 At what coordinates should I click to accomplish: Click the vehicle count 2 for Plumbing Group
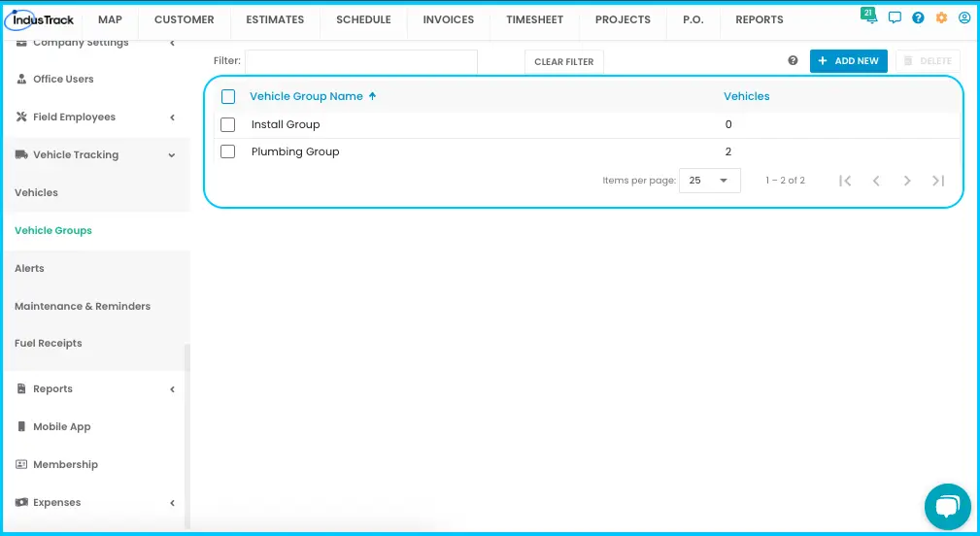(x=728, y=151)
